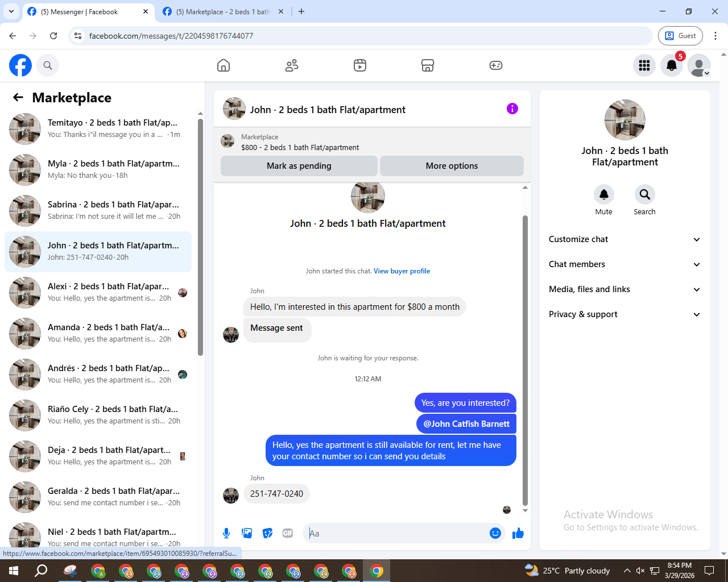The width and height of the screenshot is (728, 582).
Task: Click the browser back arrow
Action: 13,36
